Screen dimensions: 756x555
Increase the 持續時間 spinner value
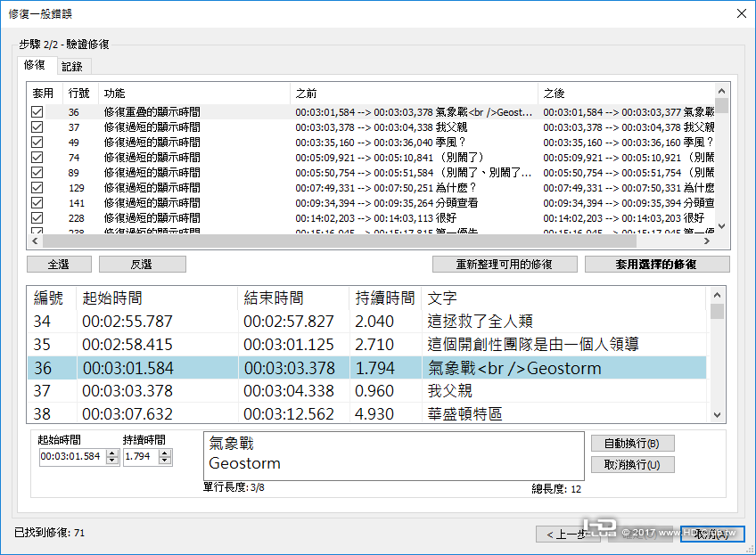(165, 453)
